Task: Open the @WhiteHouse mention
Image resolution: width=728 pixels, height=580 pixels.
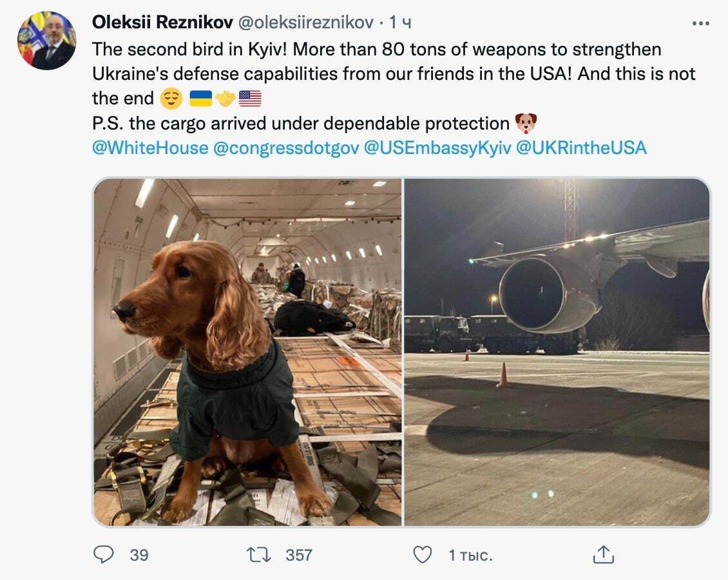Action: [150, 148]
